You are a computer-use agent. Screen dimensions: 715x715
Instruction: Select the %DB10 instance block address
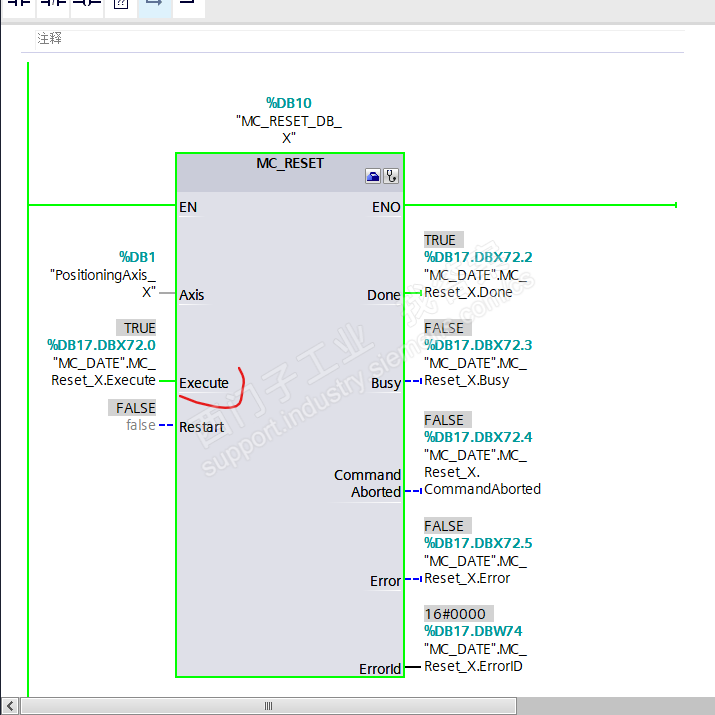[x=289, y=103]
